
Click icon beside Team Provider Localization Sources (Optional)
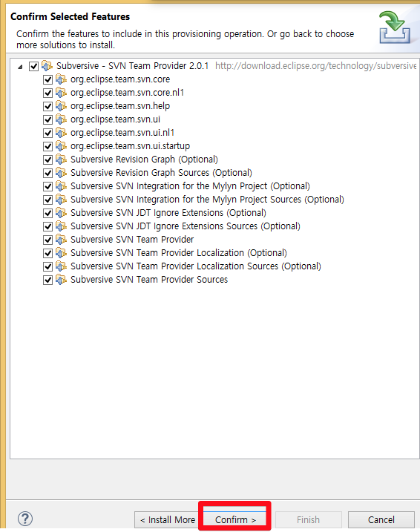(x=61, y=266)
